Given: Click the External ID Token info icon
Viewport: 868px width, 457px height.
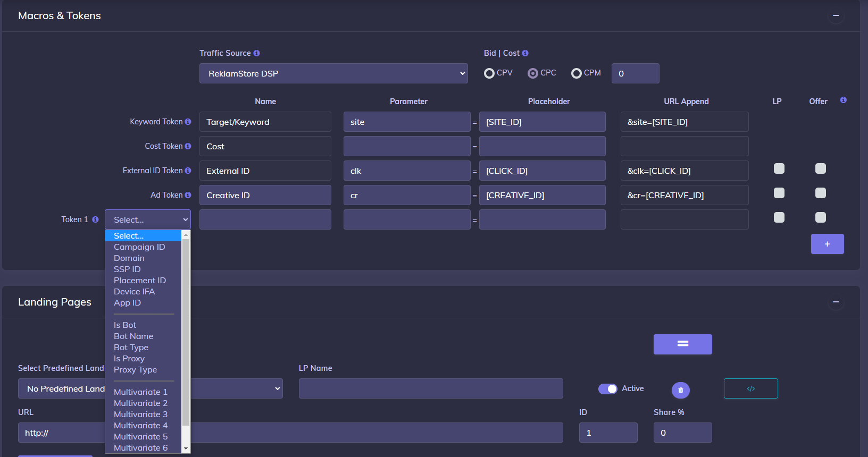Looking at the screenshot, I should tap(188, 171).
